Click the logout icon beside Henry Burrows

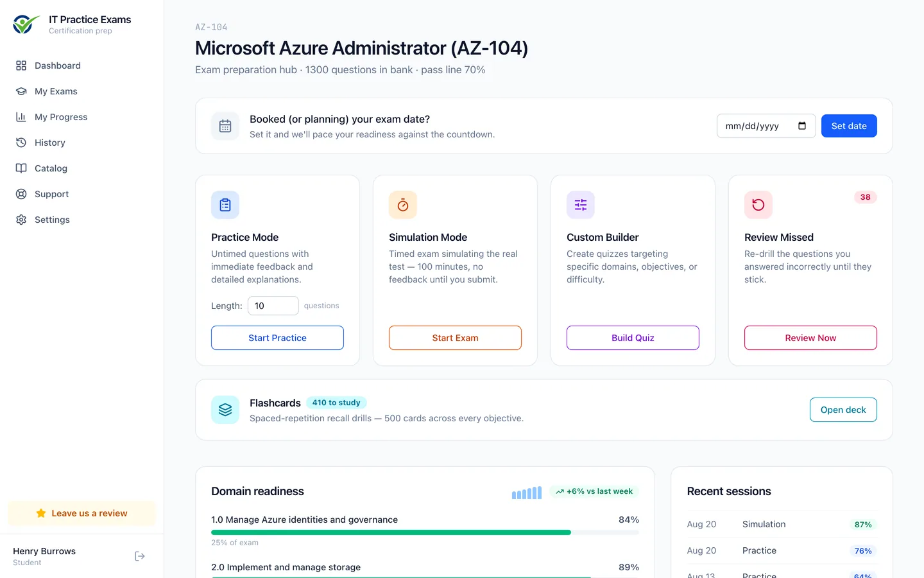tap(140, 556)
